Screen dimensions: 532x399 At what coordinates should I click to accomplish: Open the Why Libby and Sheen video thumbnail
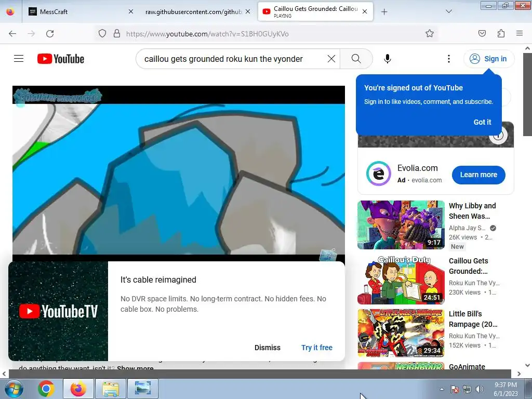[401, 224]
